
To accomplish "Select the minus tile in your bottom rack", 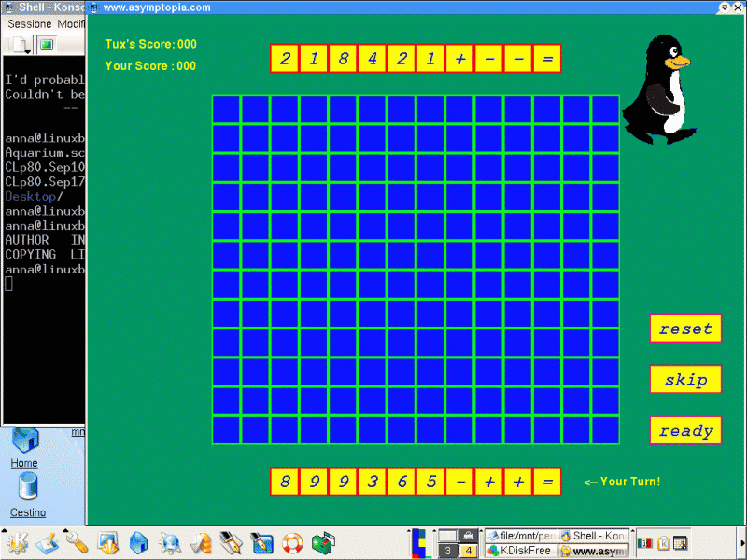I will pyautogui.click(x=459, y=482).
